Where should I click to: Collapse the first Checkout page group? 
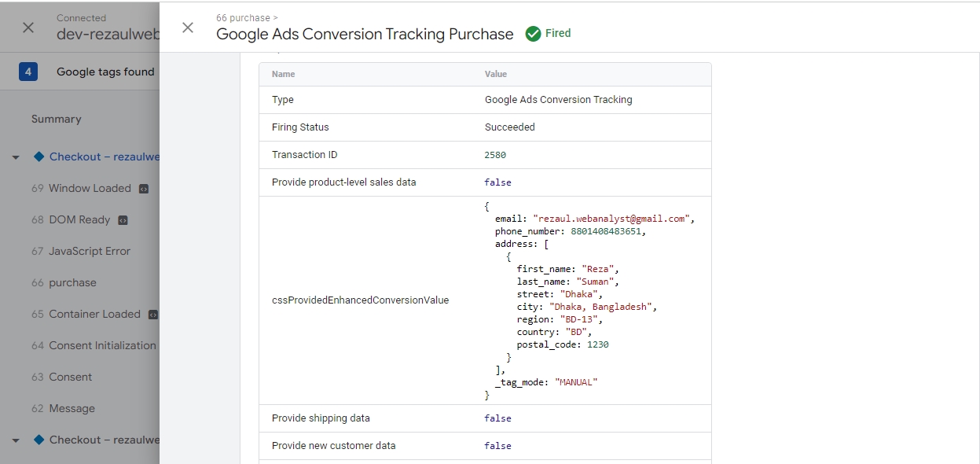click(16, 157)
